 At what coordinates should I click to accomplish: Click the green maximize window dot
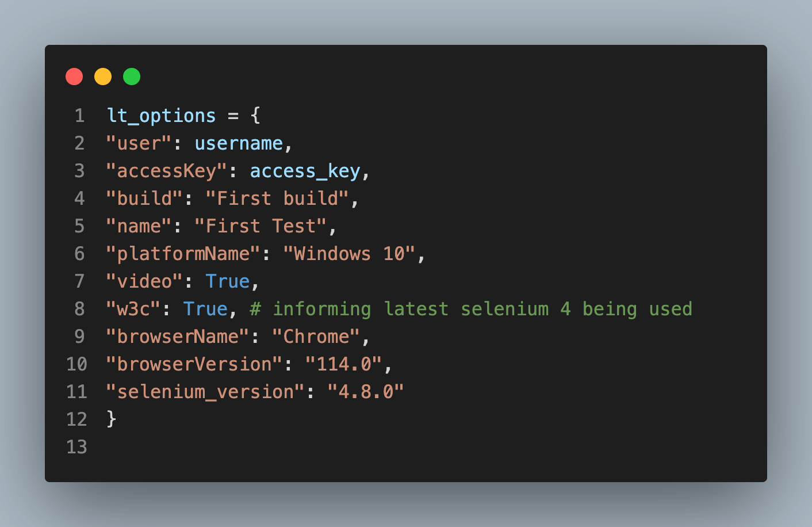pos(132,77)
